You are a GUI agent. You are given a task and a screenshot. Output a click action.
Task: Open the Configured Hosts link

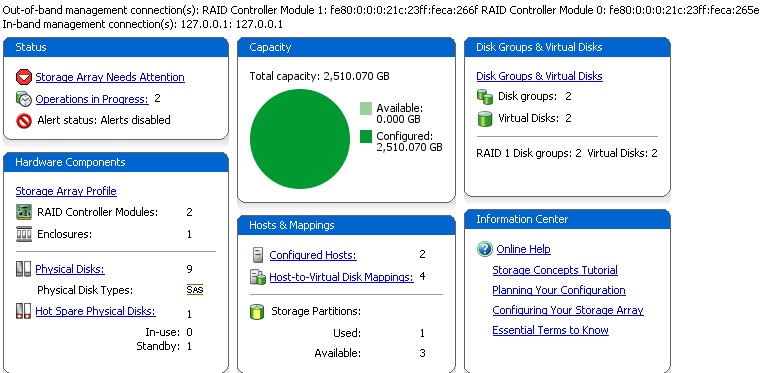click(x=313, y=255)
